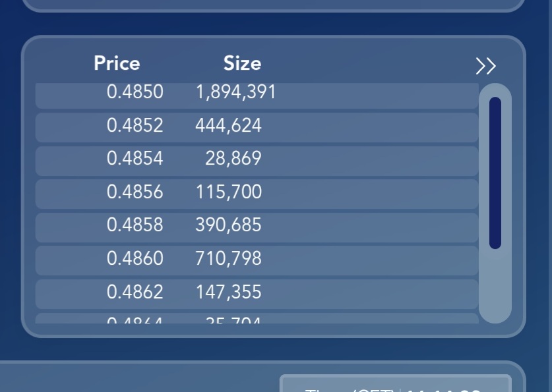
Task: Click size value 710,798
Action: click(x=228, y=258)
